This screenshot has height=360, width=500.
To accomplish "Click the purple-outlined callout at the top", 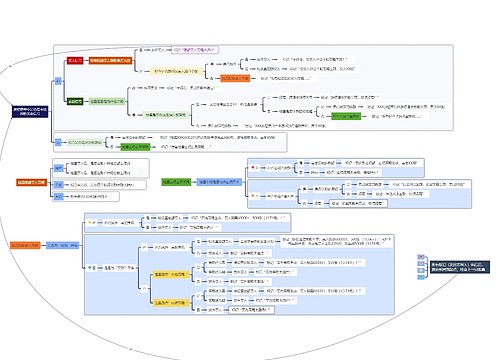I will click(195, 50).
